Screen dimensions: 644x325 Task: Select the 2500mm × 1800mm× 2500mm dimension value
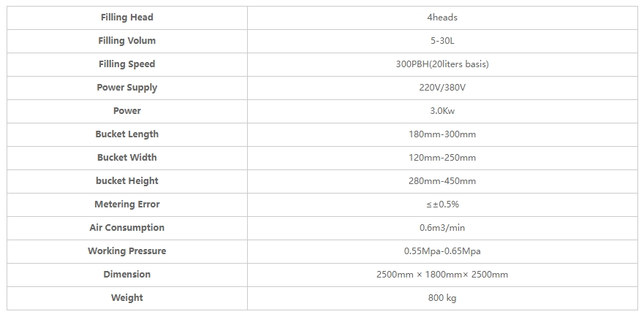tap(442, 275)
